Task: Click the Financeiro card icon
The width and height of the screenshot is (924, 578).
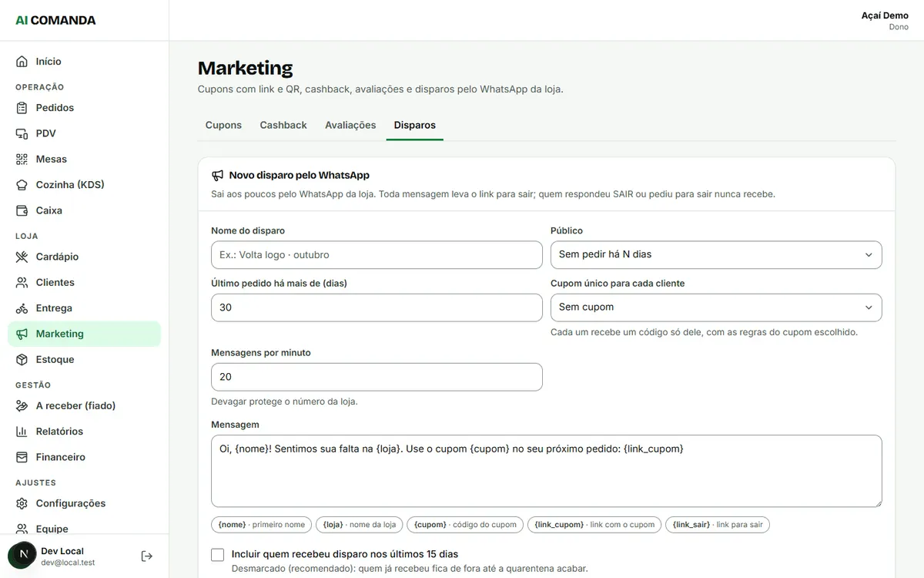Action: [22, 457]
